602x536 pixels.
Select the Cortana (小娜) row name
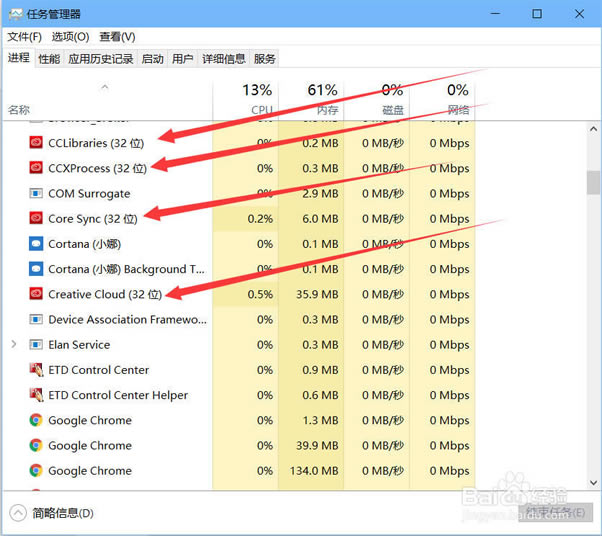(x=84, y=244)
